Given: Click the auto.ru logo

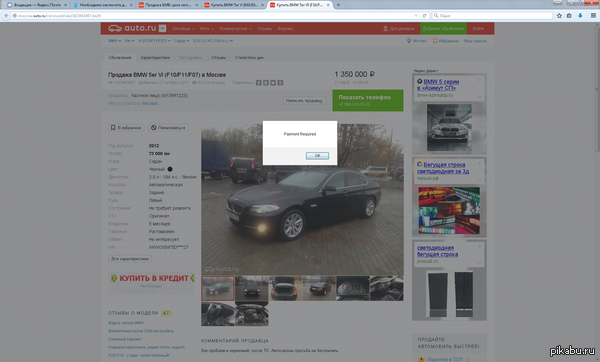Looking at the screenshot, I should [132, 28].
